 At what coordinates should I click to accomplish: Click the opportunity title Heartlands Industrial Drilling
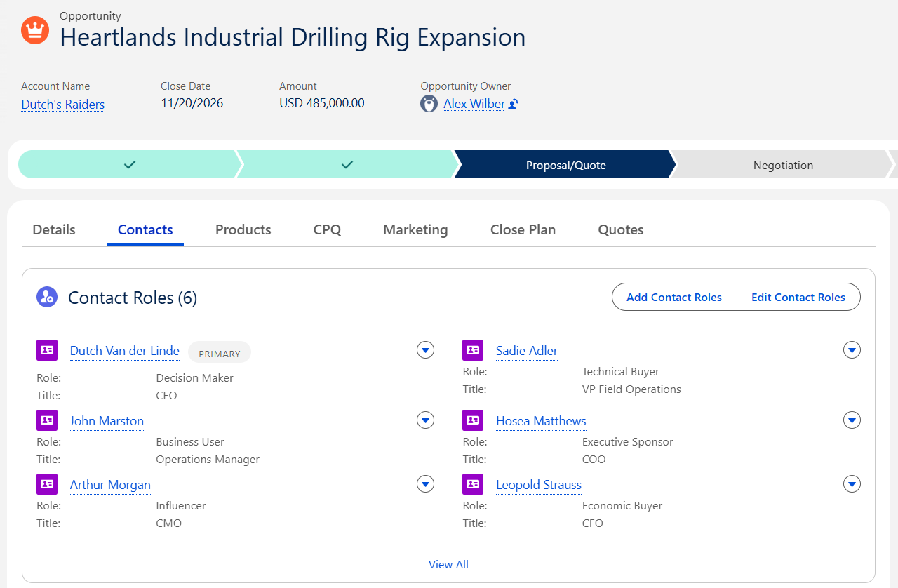pyautogui.click(x=293, y=37)
